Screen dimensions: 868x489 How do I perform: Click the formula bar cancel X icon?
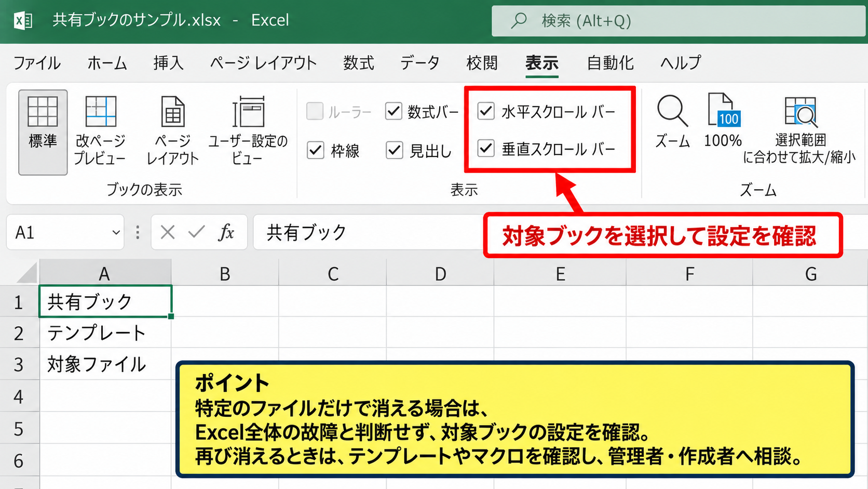click(x=168, y=232)
